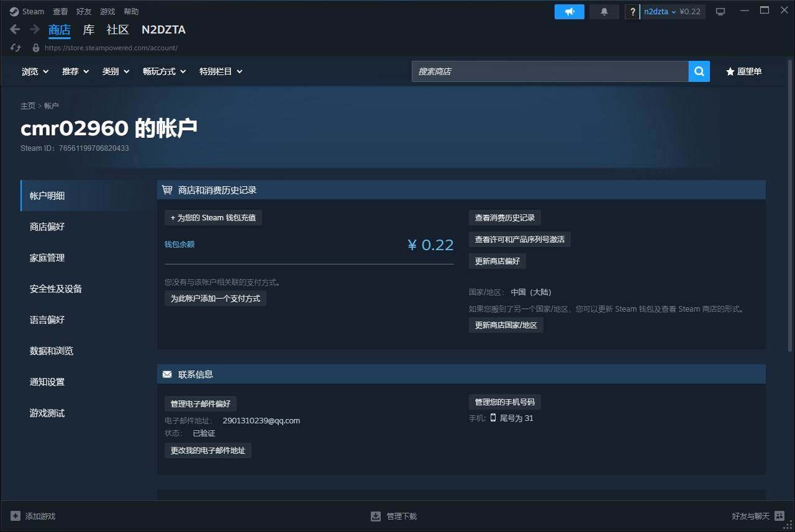Open the 游戏 menu
Viewport: 795px width, 532px height.
[107, 12]
